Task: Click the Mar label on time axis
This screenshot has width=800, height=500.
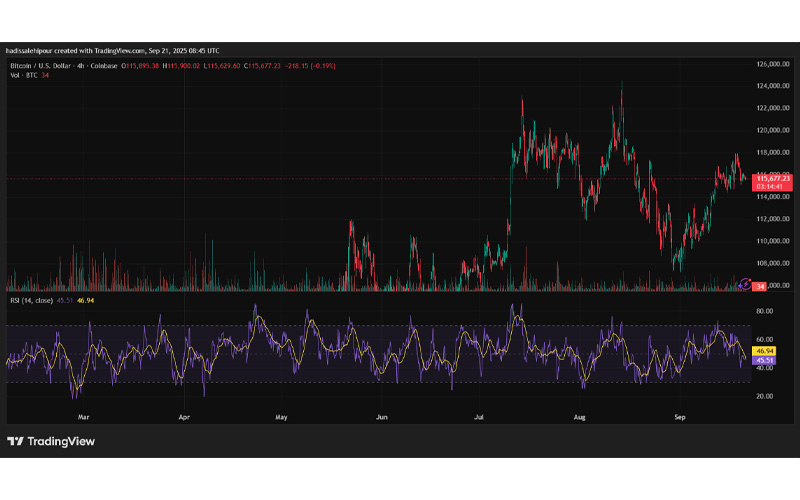Action: pyautogui.click(x=83, y=413)
